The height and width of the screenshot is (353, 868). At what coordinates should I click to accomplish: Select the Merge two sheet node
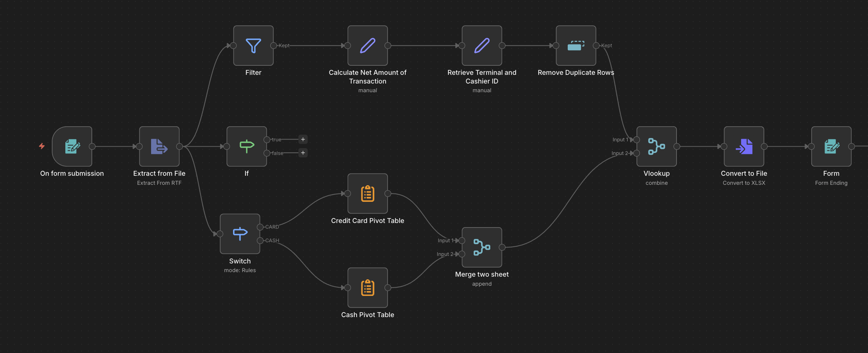pos(482,247)
